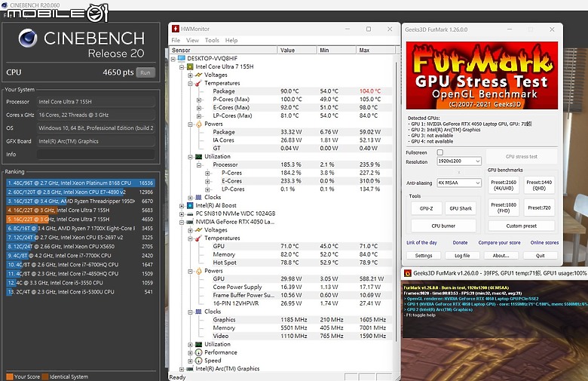Image resolution: width=588 pixels, height=381 pixels.
Task: Click the Cinebench logo sphere icon
Action: pos(28,38)
